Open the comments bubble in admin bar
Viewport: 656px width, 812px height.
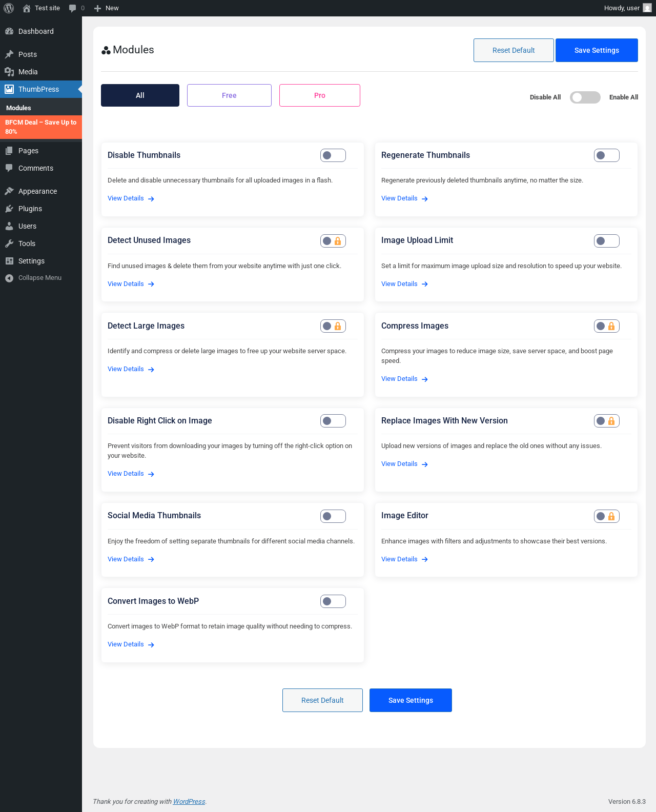[73, 8]
